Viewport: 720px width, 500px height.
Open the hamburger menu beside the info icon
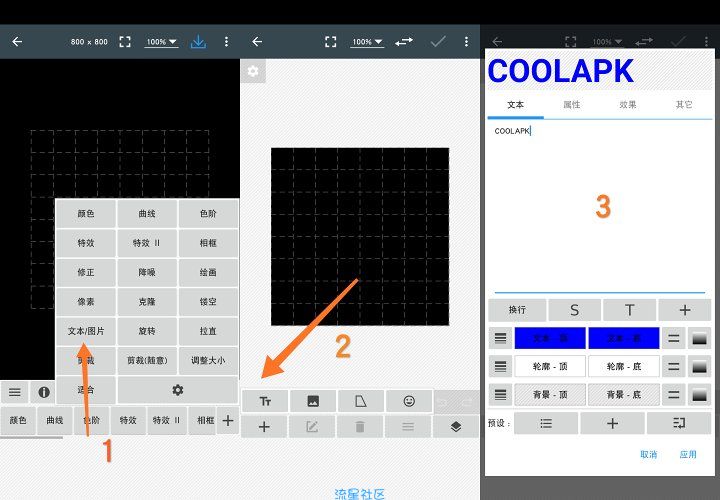tap(15, 392)
